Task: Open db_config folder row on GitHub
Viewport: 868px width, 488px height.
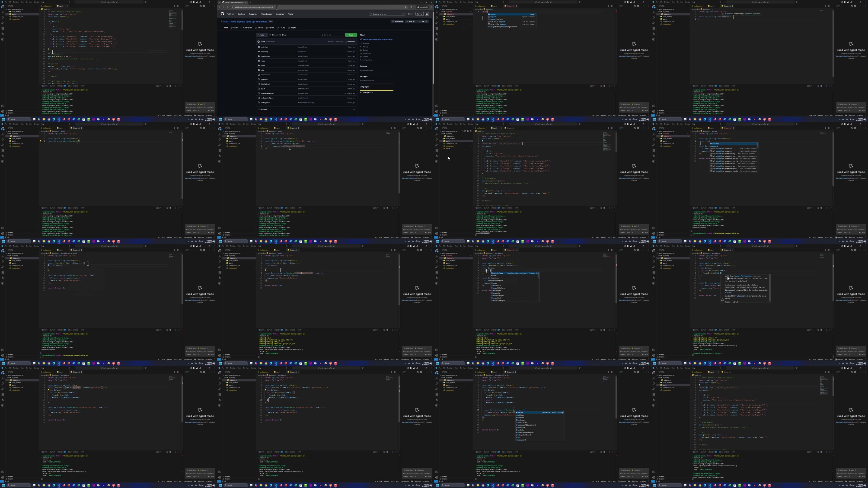Action: [x=307, y=52]
